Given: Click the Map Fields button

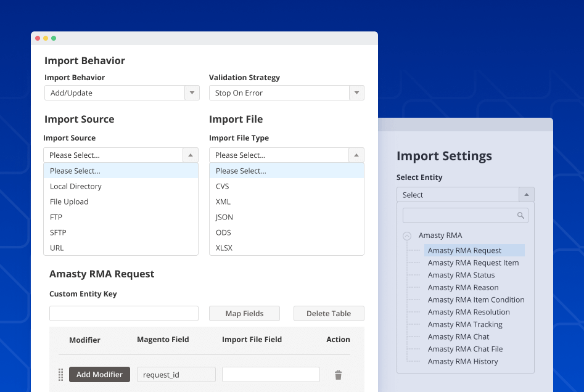Looking at the screenshot, I should click(x=244, y=313).
